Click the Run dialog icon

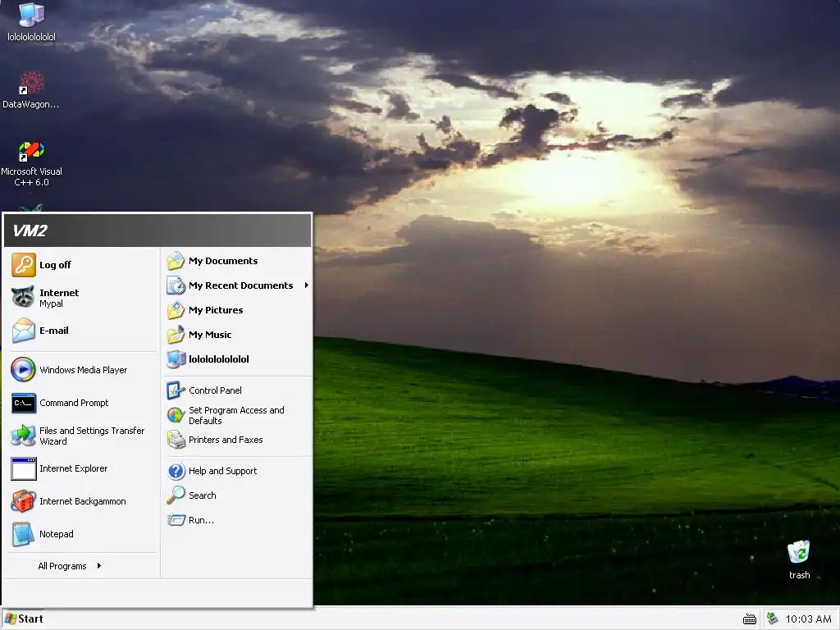pos(176,520)
